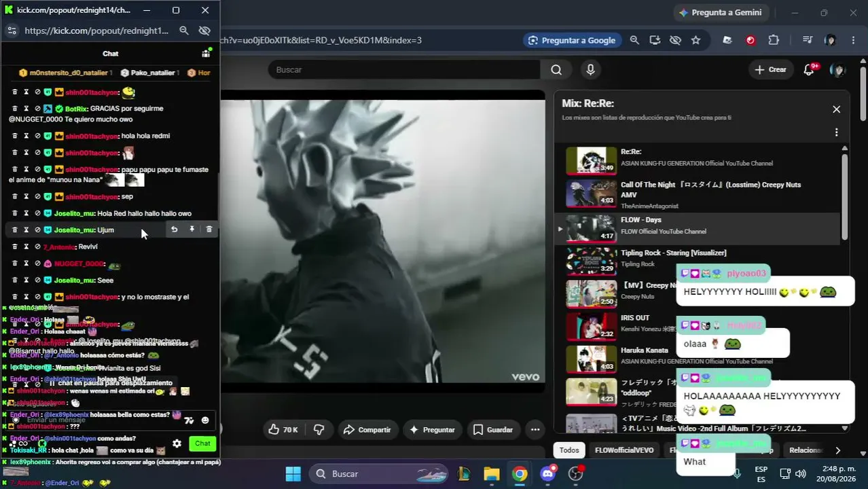This screenshot has height=489, width=868.
Task: Ban BotRix using the ban circle icon
Action: tap(37, 109)
